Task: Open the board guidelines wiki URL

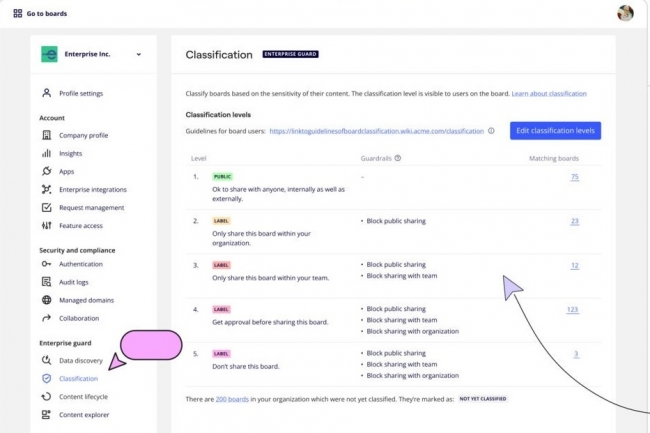Action: coord(376,130)
